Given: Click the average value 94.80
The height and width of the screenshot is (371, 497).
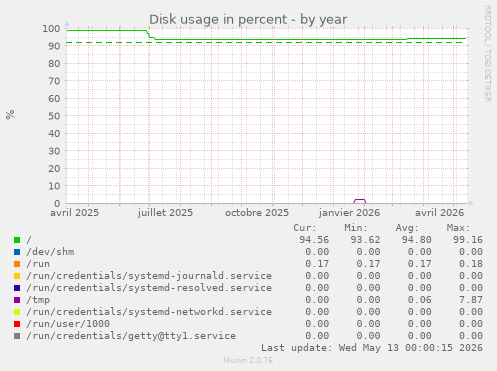Looking at the screenshot, I should [x=417, y=240].
